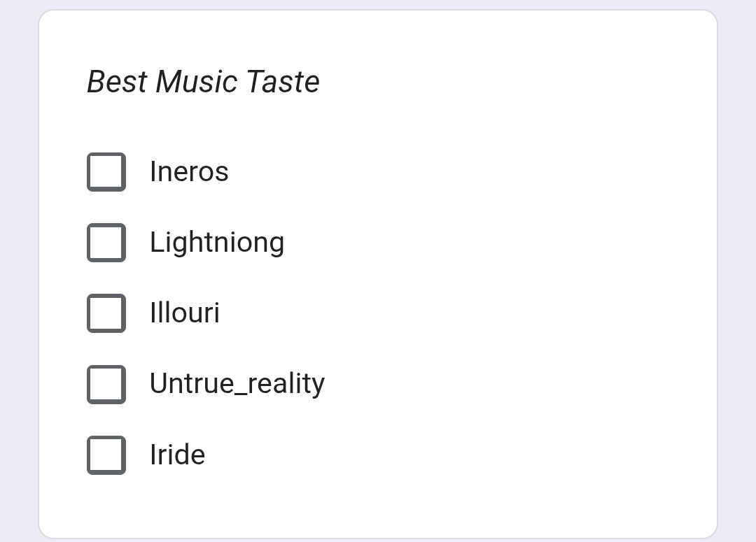Pick Illouri as best music taste
756x542 pixels.
(106, 313)
